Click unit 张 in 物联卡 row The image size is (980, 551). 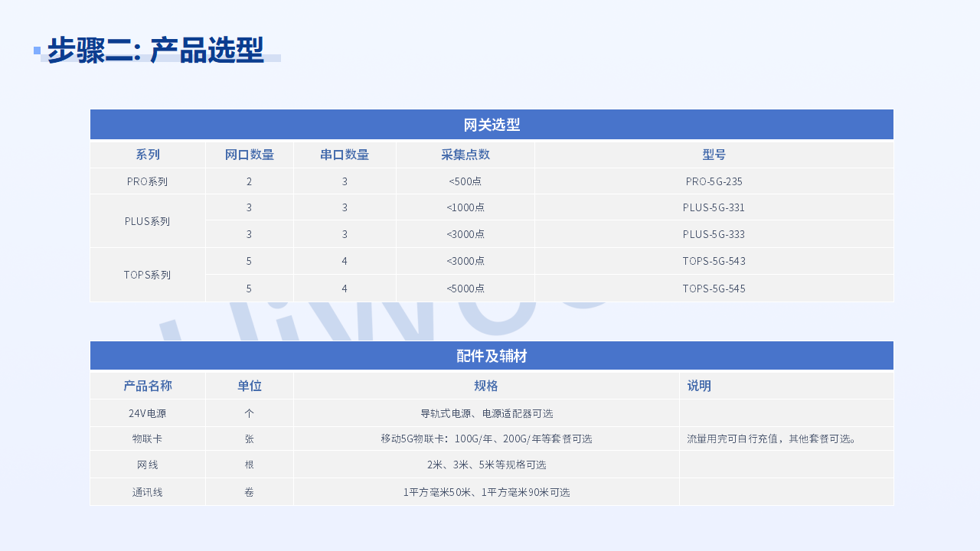[x=250, y=439]
